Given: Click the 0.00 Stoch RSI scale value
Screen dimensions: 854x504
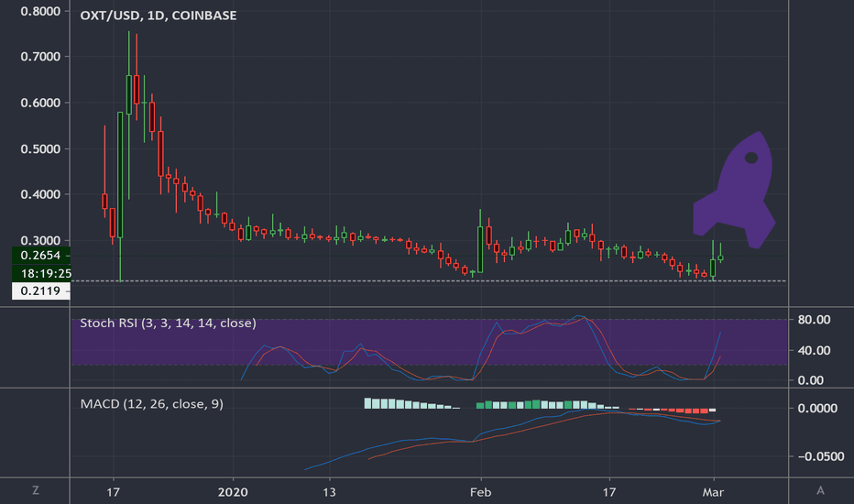Looking at the screenshot, I should [810, 380].
